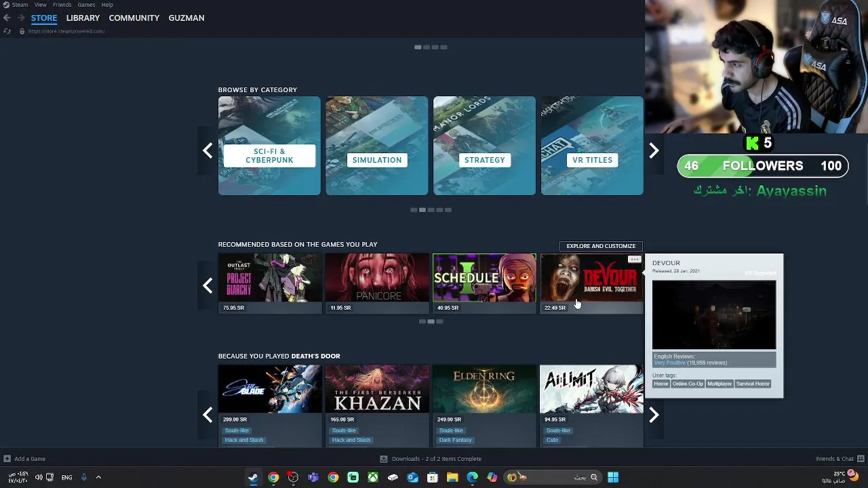Select the STORE tab

tap(44, 18)
